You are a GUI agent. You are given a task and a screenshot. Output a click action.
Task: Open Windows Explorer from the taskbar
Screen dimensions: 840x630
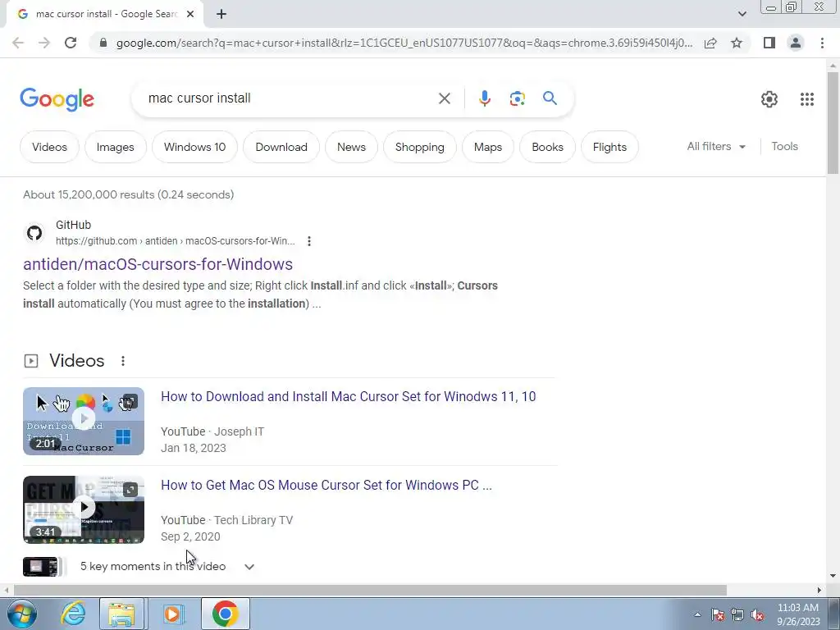121,614
